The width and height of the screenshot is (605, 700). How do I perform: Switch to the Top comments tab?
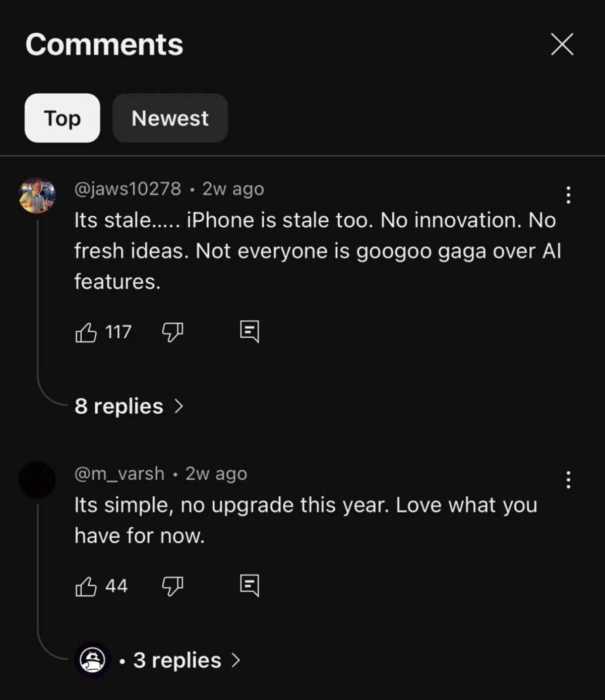[62, 118]
